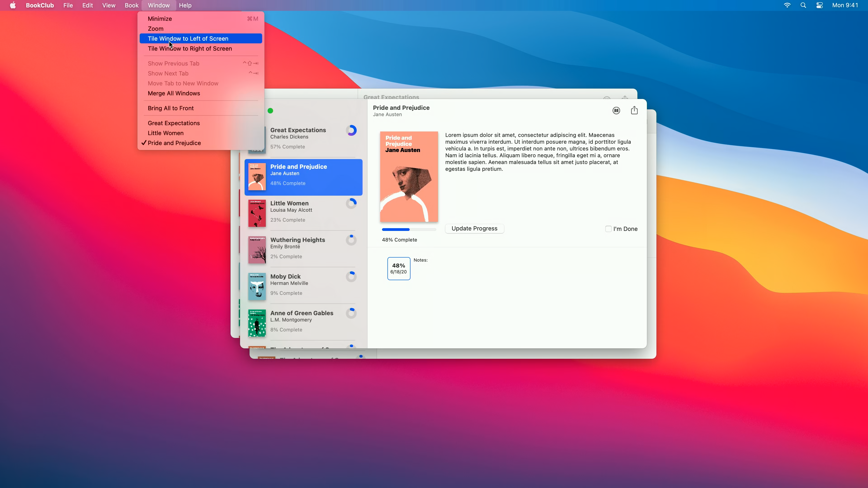The image size is (868, 488).
Task: Click the Share icon in toolbar
Action: [634, 110]
